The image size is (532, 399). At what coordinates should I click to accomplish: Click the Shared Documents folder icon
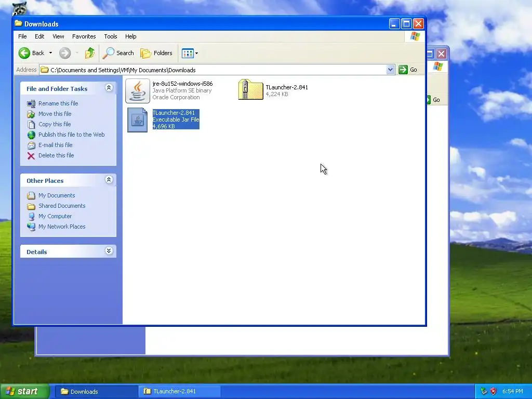pyautogui.click(x=31, y=206)
